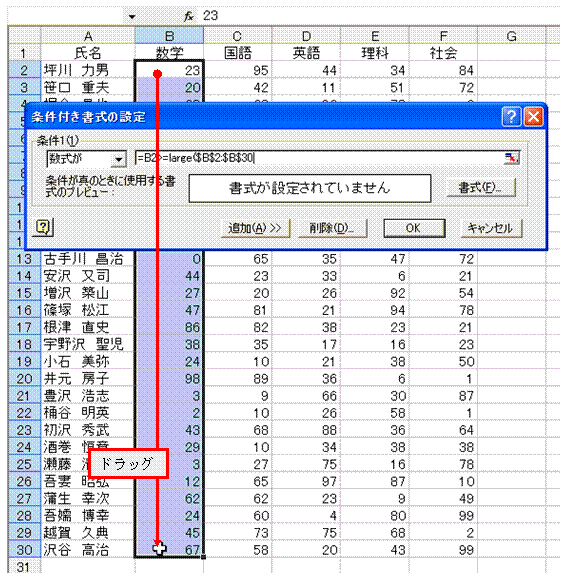Screen dimensions: 567x583
Task: Select column B header
Action: (x=169, y=36)
